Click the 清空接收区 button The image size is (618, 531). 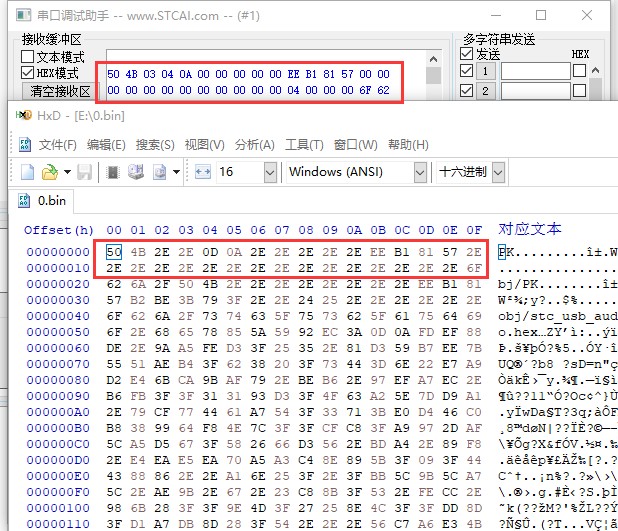(60, 91)
